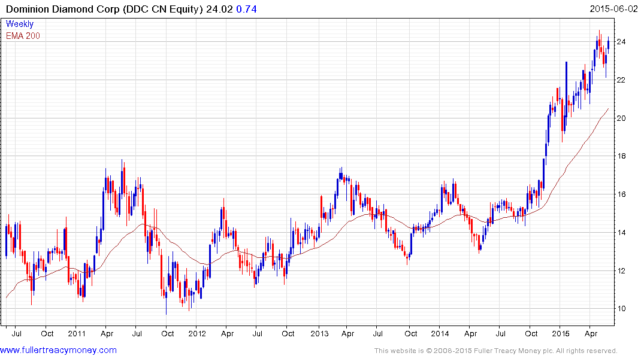Click the 20 price axis label
This screenshot has height=359, width=644.
621,118
